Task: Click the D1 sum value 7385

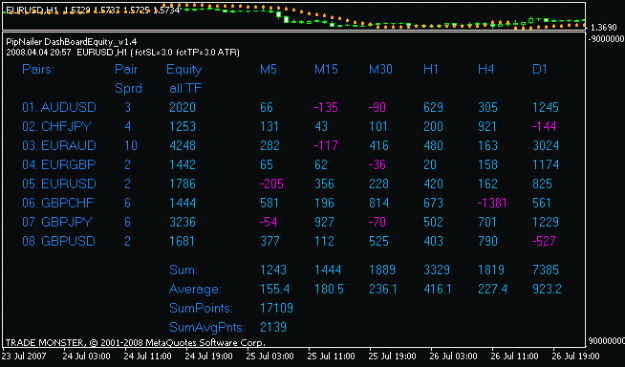Action: click(546, 270)
